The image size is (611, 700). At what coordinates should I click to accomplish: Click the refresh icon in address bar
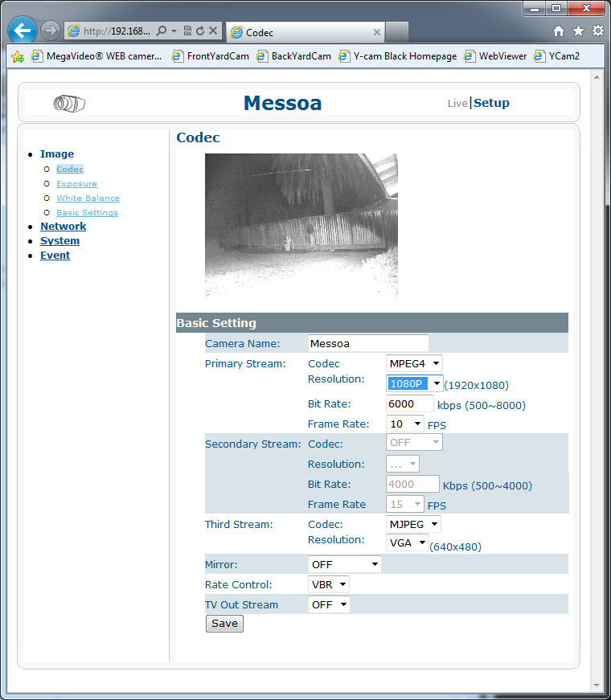tap(199, 31)
